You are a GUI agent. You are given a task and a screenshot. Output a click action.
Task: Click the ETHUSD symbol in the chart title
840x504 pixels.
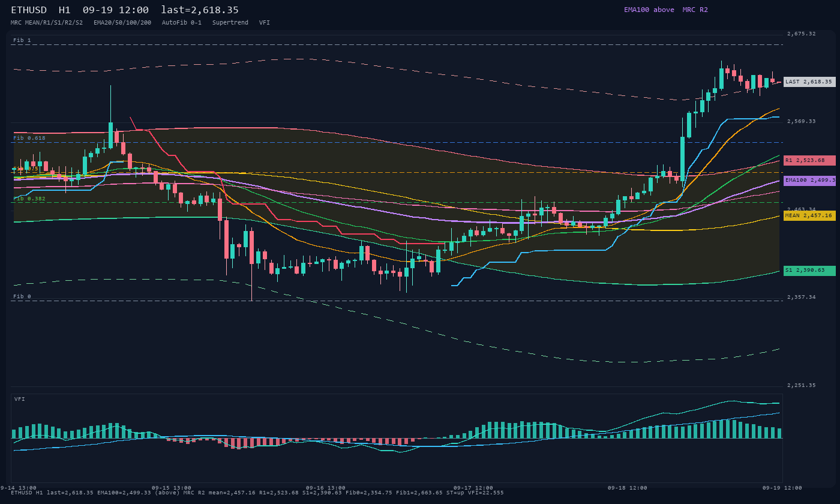(29, 10)
